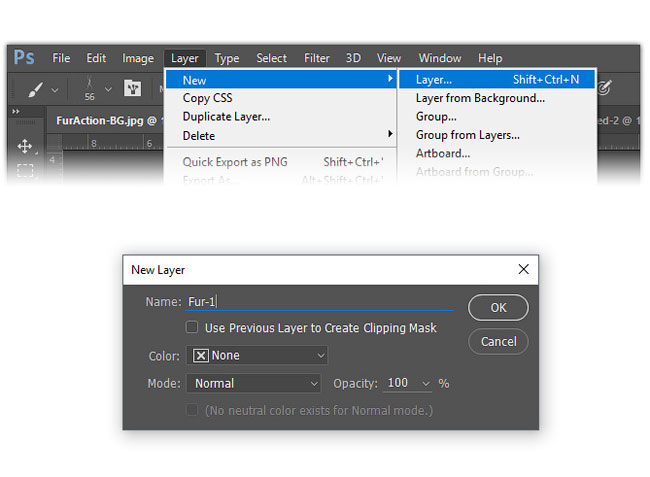
Task: Open the Filter menu
Action: pyautogui.click(x=317, y=58)
